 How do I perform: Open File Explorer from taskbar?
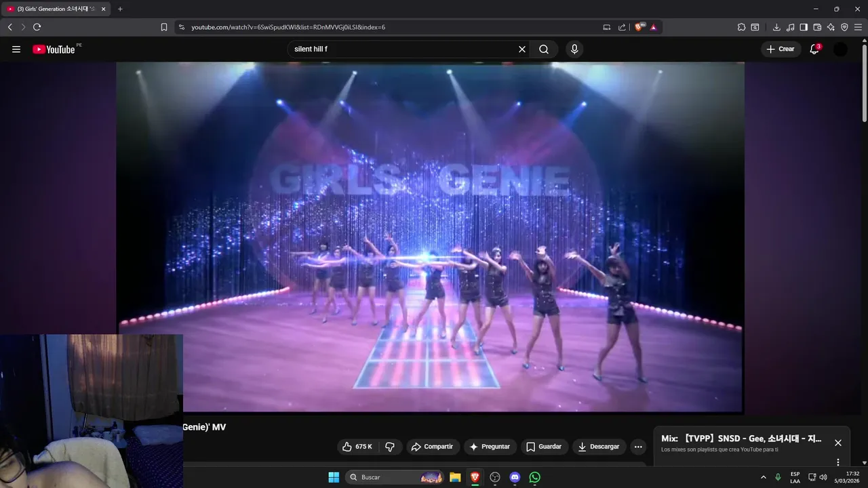click(x=455, y=477)
